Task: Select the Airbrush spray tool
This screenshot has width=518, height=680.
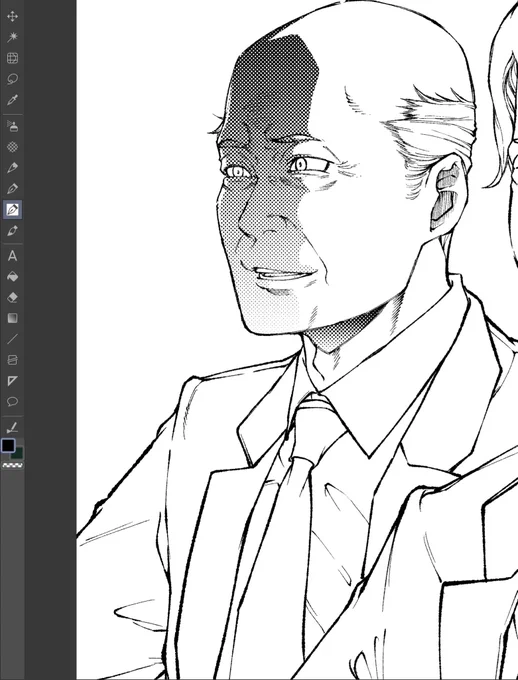Action: 12,126
